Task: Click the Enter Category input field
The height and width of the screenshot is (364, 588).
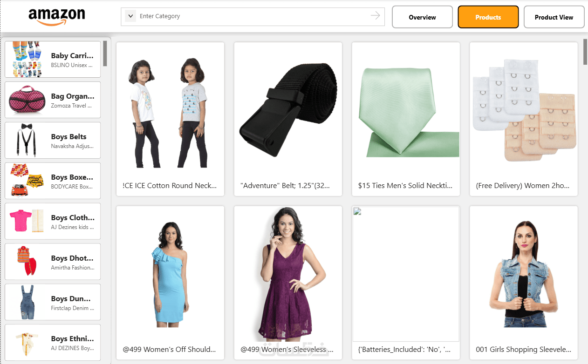Action: [x=253, y=16]
